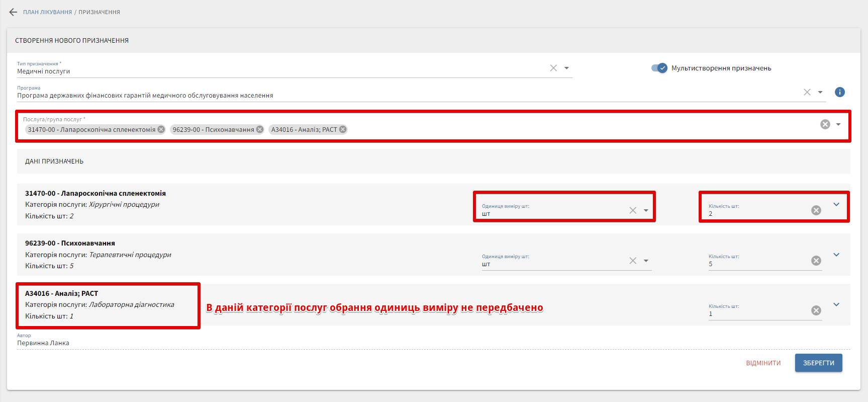868x402 pixels.
Task: Clear all selected services in Послуга/група послуг
Action: coord(825,124)
